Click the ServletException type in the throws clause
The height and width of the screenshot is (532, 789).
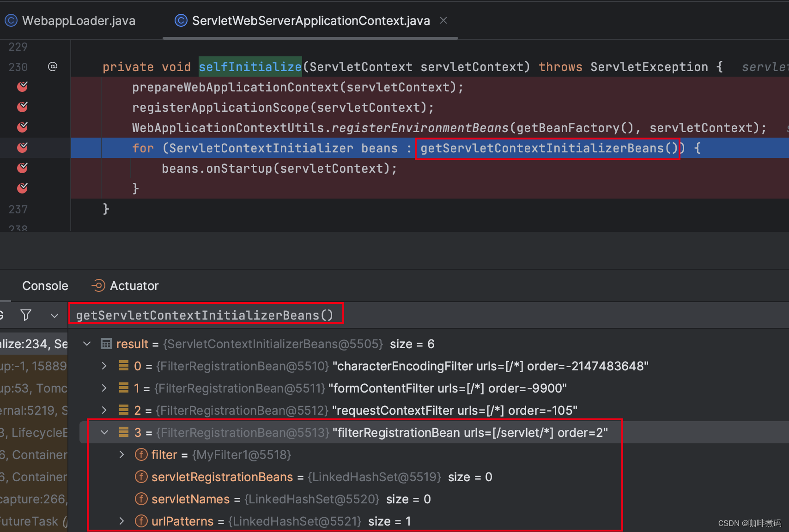tap(649, 66)
